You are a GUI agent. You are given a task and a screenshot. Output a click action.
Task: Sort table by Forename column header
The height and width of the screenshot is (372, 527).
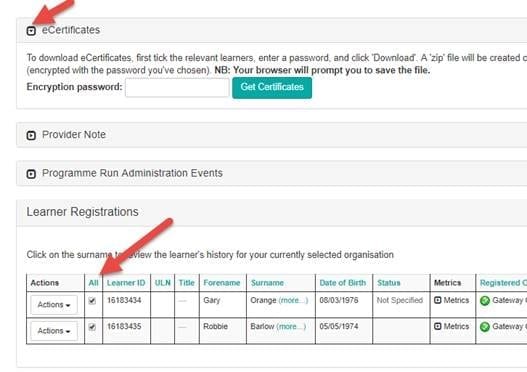click(222, 283)
